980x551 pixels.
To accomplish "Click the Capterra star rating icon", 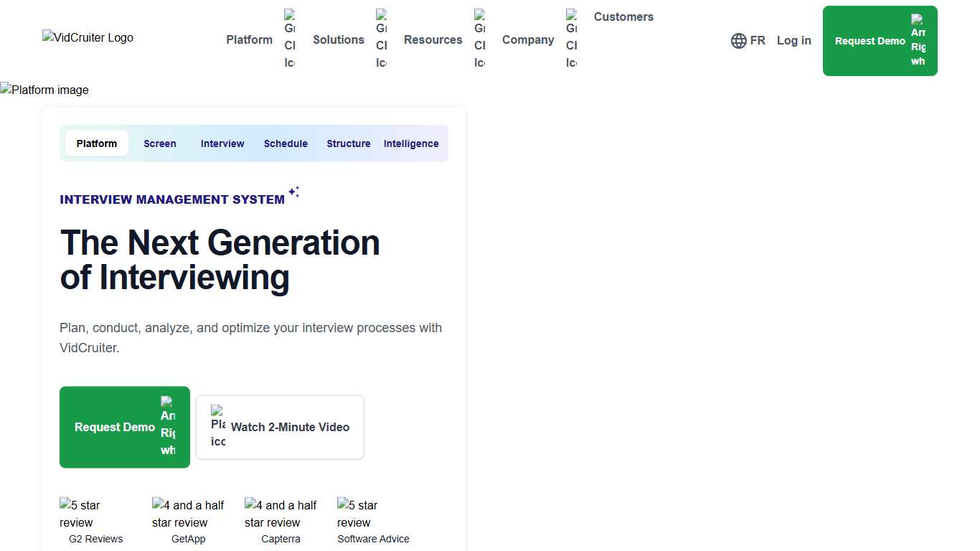I will [278, 512].
